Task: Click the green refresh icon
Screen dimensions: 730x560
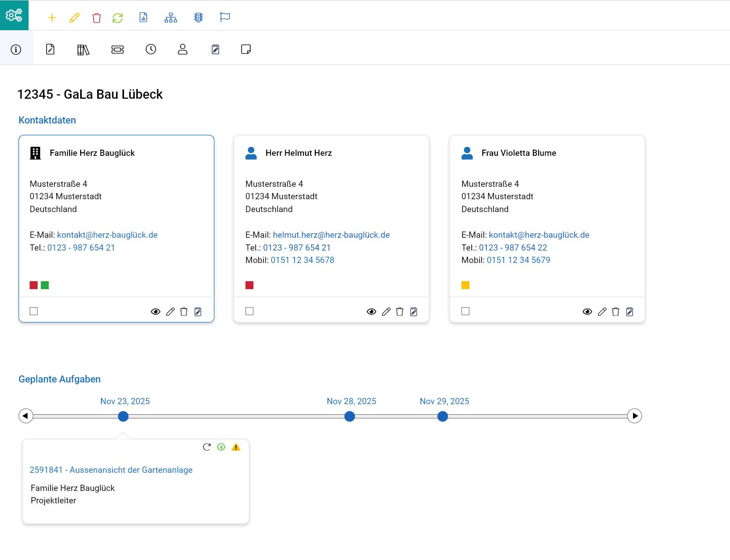Action: point(117,18)
